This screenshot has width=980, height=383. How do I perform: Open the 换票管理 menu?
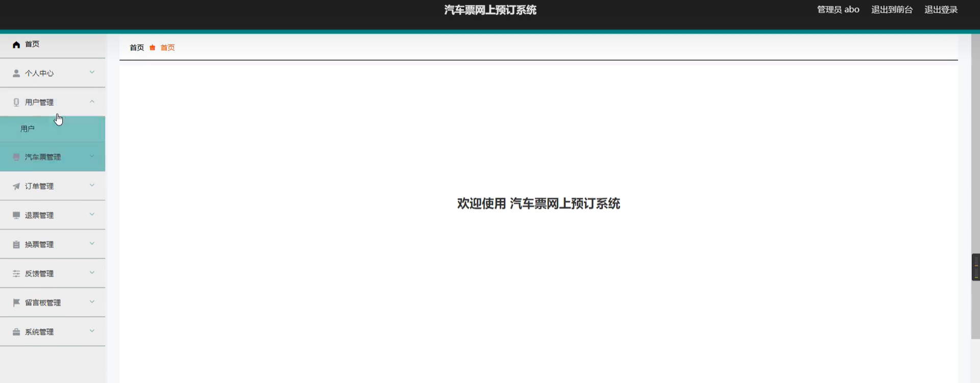[x=53, y=244]
